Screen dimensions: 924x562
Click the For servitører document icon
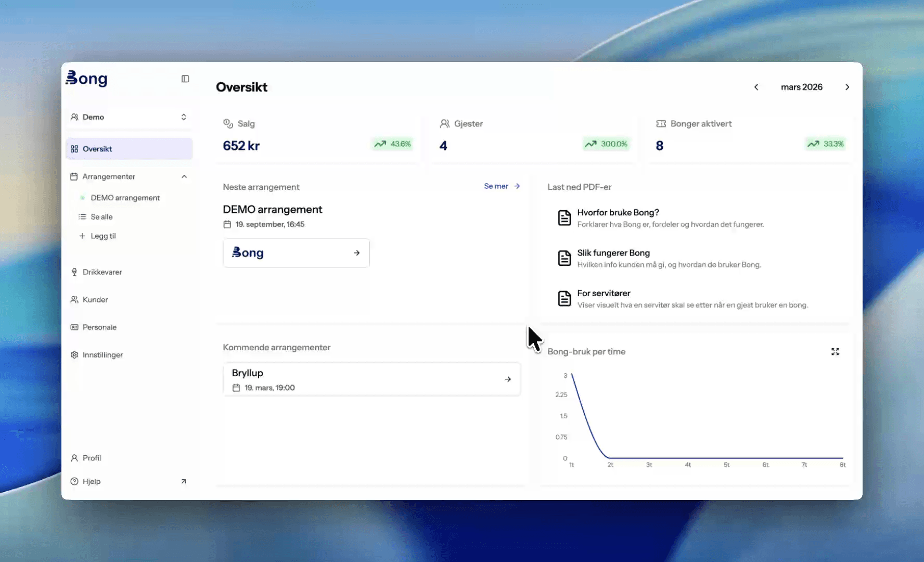coord(564,299)
